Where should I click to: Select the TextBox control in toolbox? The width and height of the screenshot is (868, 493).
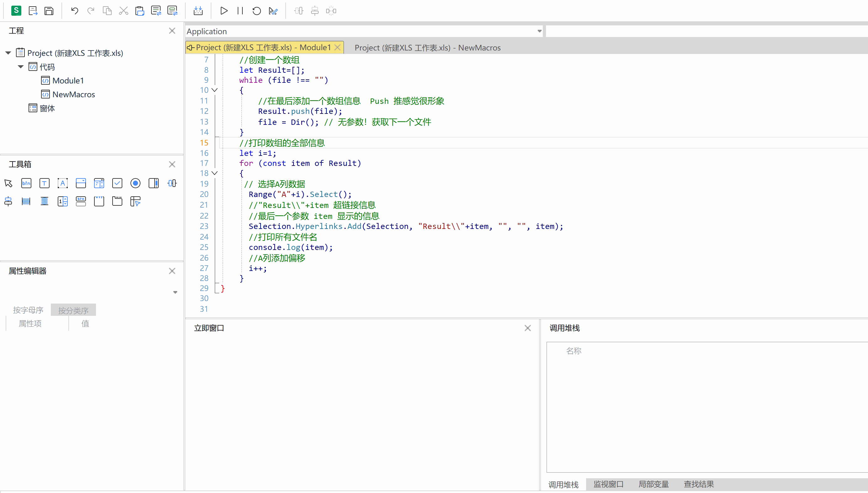pos(44,183)
